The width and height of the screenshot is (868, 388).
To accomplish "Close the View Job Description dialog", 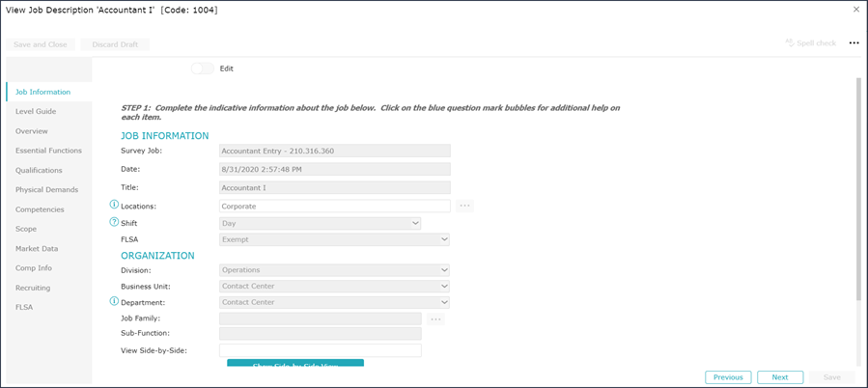I will pyautogui.click(x=855, y=10).
